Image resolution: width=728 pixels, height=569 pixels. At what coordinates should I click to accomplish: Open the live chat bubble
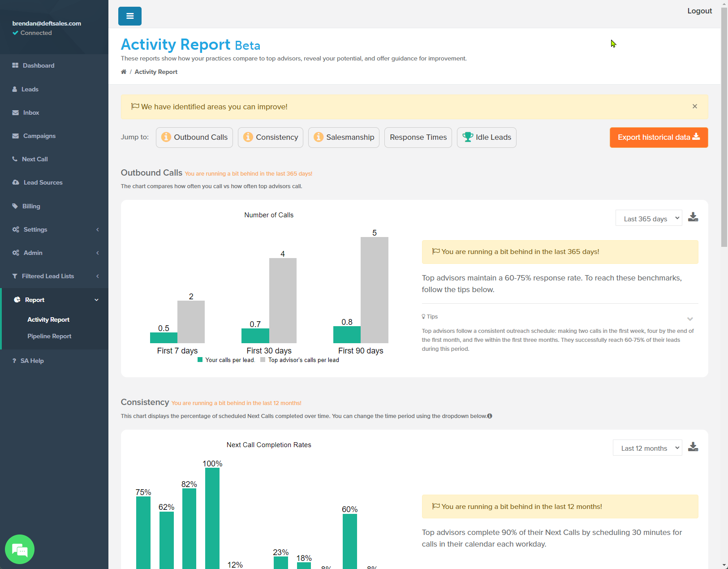coord(20,549)
